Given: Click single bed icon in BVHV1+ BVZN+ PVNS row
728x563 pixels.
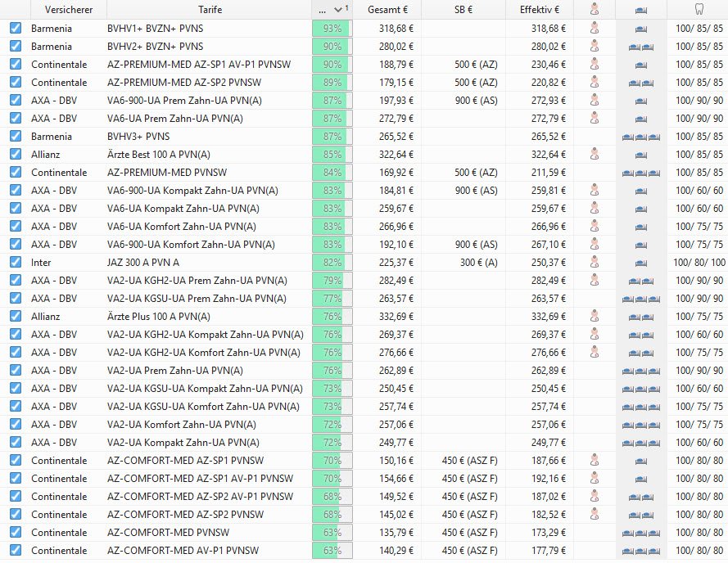Looking at the screenshot, I should [641, 29].
